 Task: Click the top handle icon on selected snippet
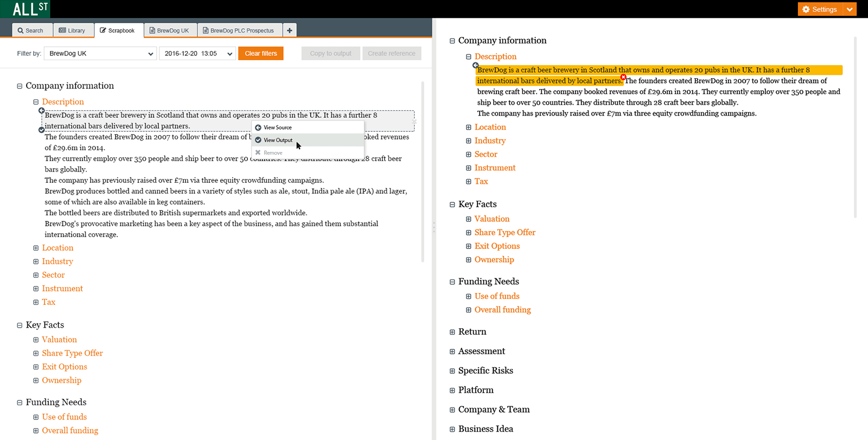tap(42, 111)
